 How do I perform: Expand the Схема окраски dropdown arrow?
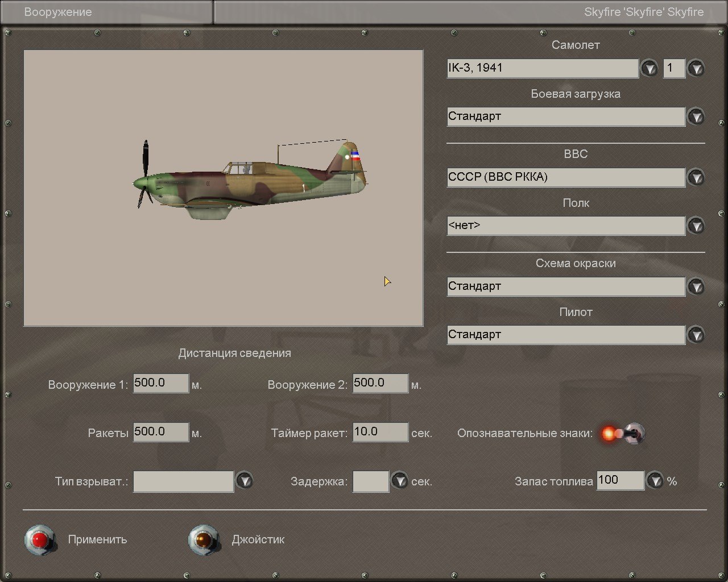pyautogui.click(x=696, y=286)
